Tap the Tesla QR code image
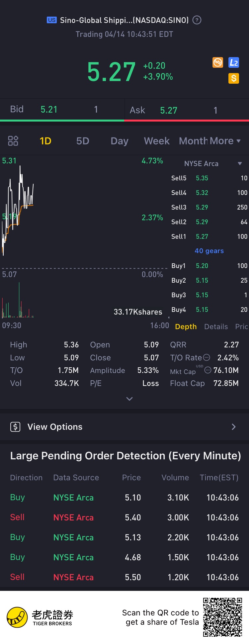The image size is (249, 644). 222,617
